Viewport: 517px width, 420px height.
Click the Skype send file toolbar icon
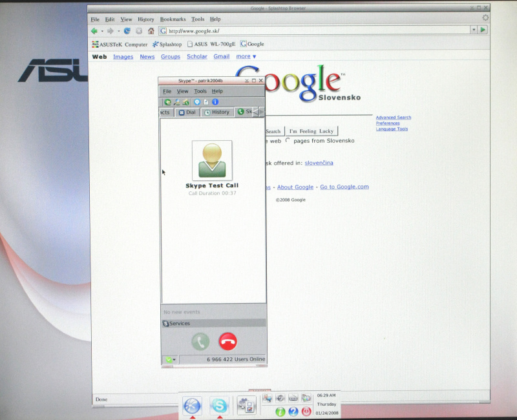tap(206, 102)
